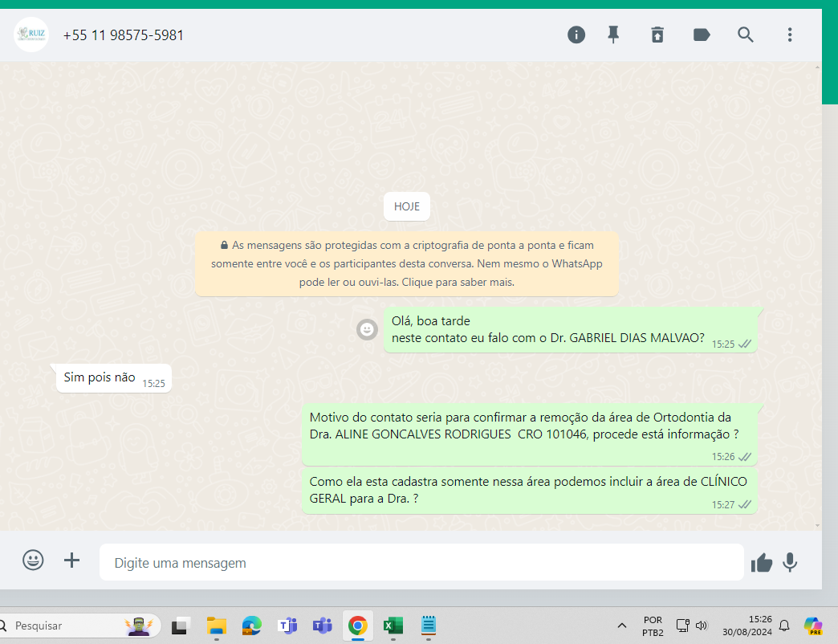The height and width of the screenshot is (644, 838).
Task: Send a thumbs up reaction icon
Action: [x=761, y=563]
